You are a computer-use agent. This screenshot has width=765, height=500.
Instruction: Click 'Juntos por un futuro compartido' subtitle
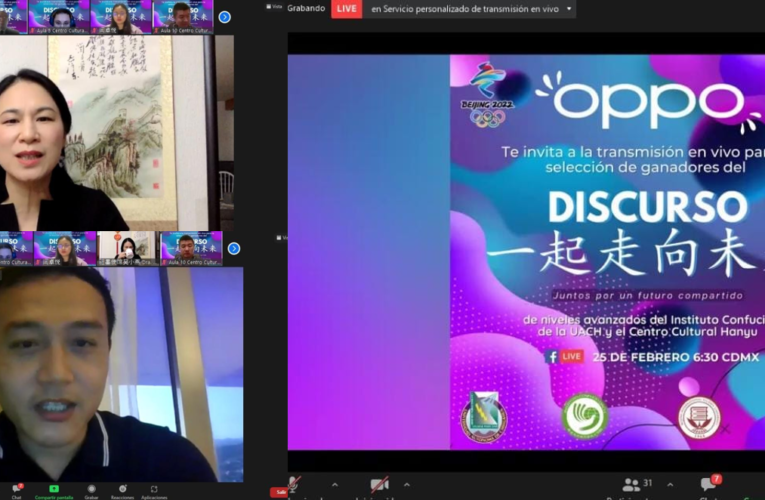tap(648, 295)
